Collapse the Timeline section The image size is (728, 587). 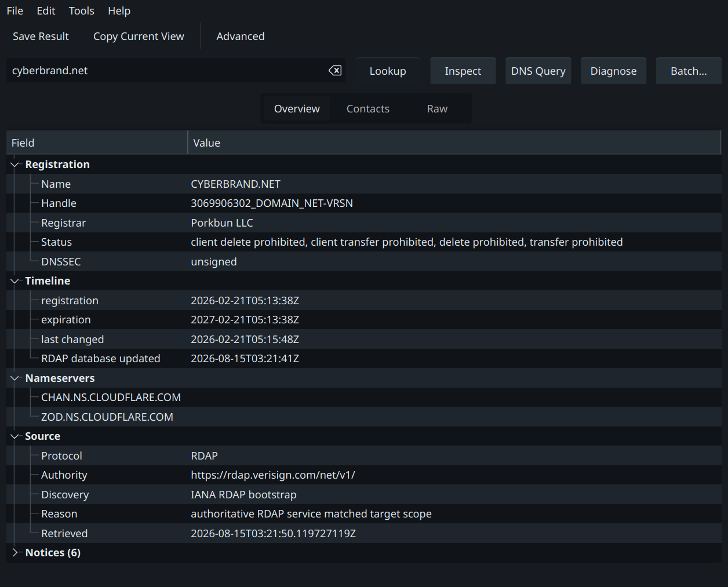(x=15, y=281)
